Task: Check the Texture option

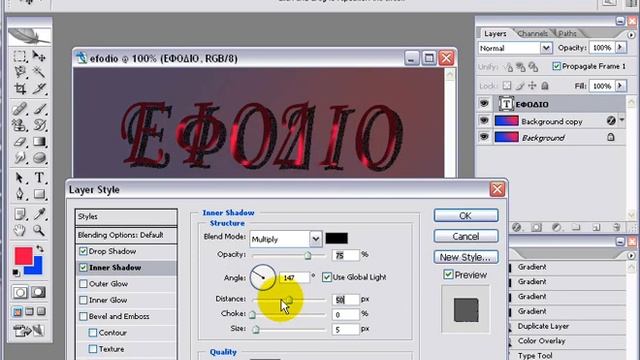Action: pos(93,349)
